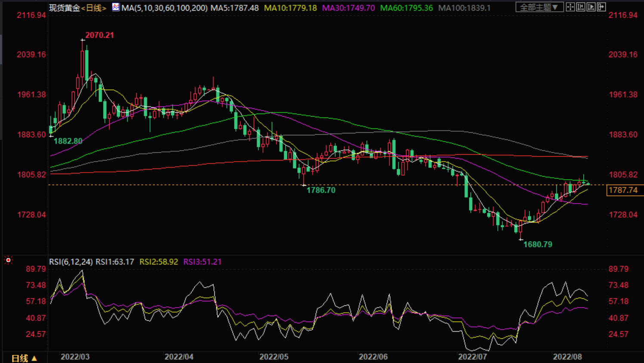Screen dimensions: 644x363
Task: Click the <日线> period label in title
Action: [x=93, y=8]
